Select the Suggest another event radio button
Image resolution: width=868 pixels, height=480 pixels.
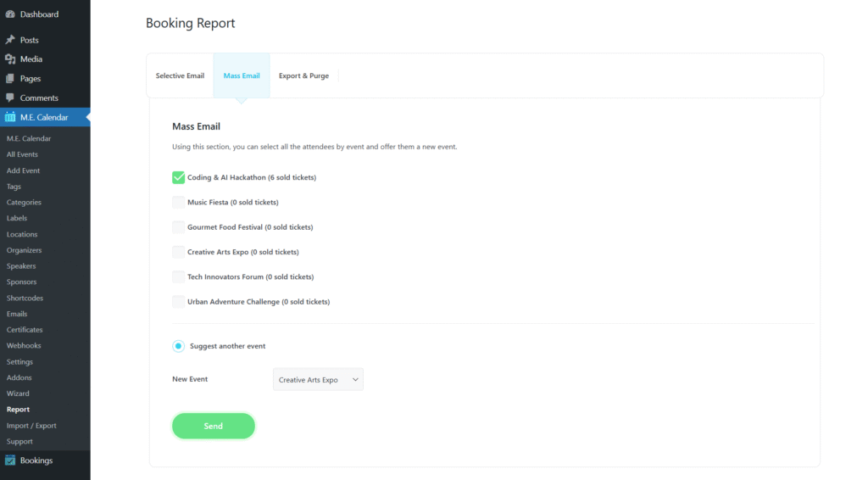tap(178, 346)
